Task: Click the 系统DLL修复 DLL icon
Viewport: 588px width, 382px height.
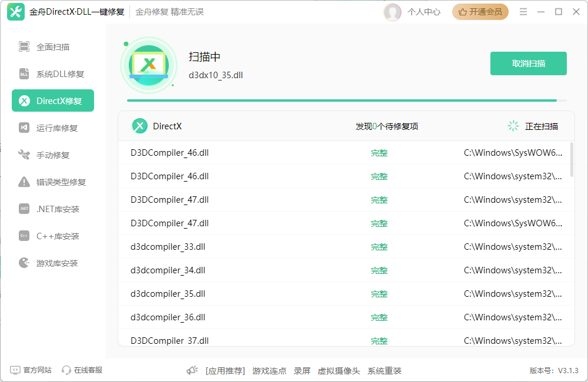Action: tap(24, 74)
